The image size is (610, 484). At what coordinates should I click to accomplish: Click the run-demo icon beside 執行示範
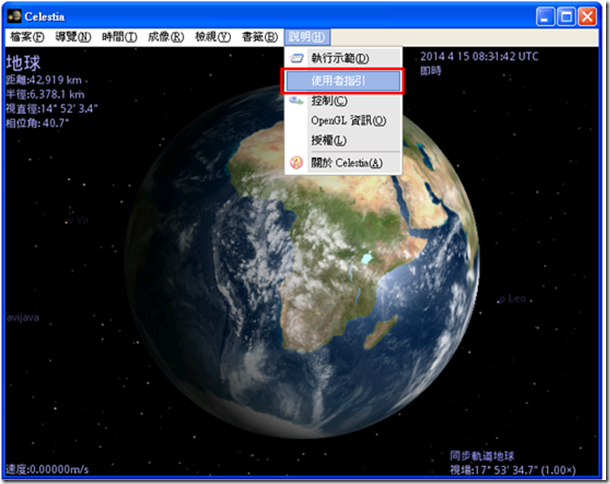(297, 58)
